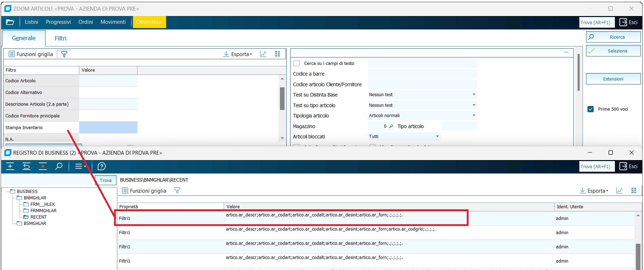Image resolution: width=644 pixels, height=270 pixels.
Task: Click the filter funnel icon in Registro grid
Action: tap(177, 191)
